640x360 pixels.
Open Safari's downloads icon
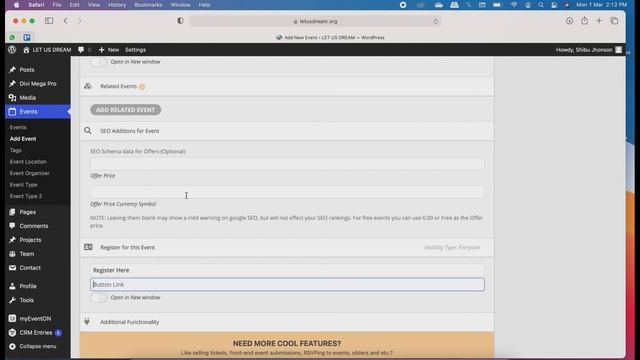pyautogui.click(x=569, y=21)
